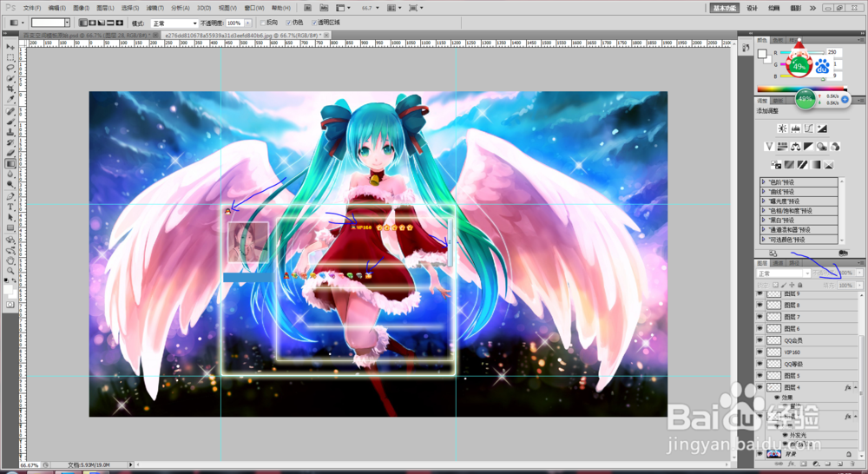Open the 图层(L) menu
This screenshot has height=474, width=868.
(105, 9)
